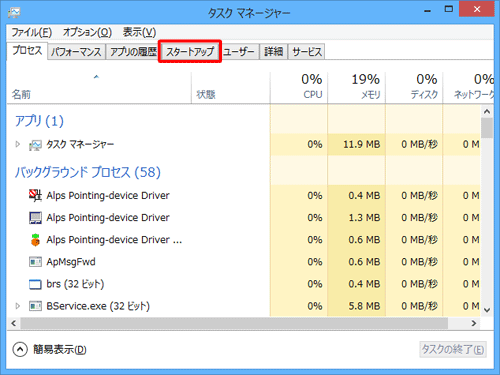This screenshot has height=375, width=500.
Task: Sort by the ディスク column header
Action: (x=414, y=87)
